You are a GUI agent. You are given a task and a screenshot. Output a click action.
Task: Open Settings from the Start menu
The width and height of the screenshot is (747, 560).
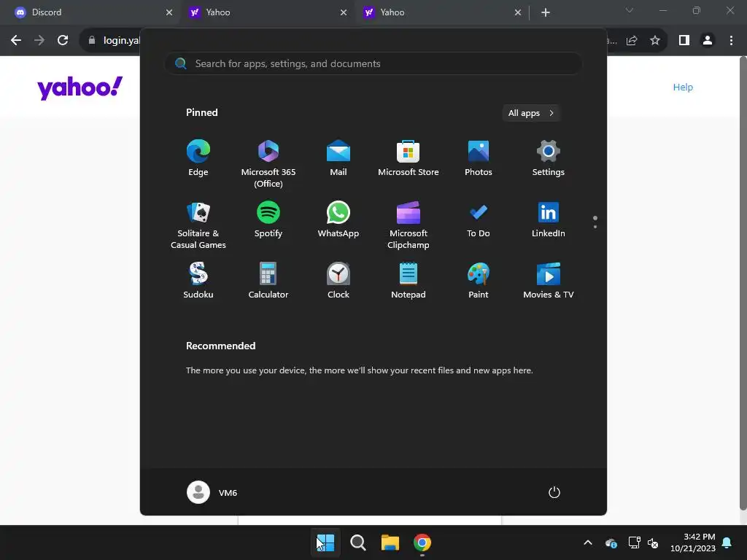click(549, 158)
